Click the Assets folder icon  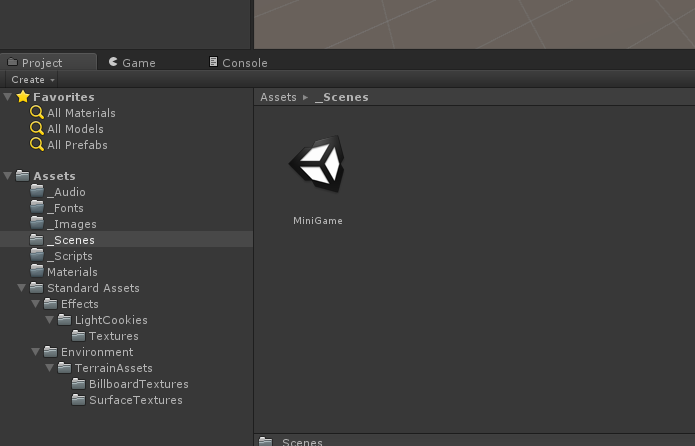click(23, 176)
